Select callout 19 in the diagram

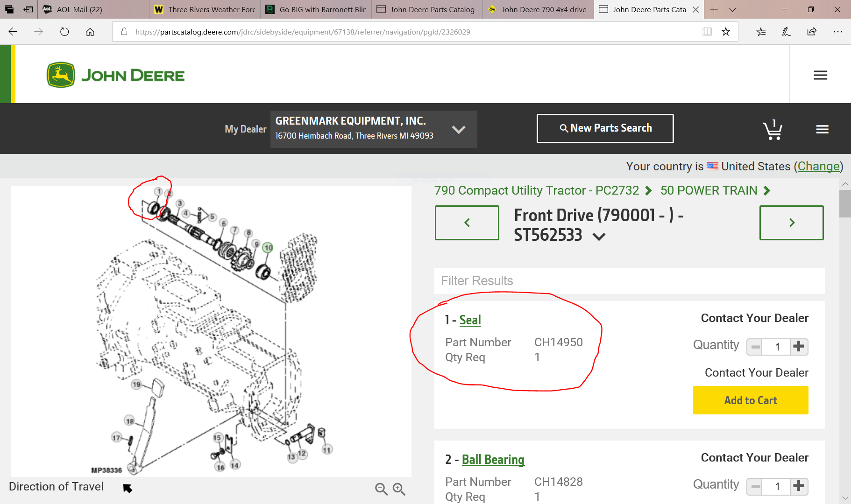[136, 385]
